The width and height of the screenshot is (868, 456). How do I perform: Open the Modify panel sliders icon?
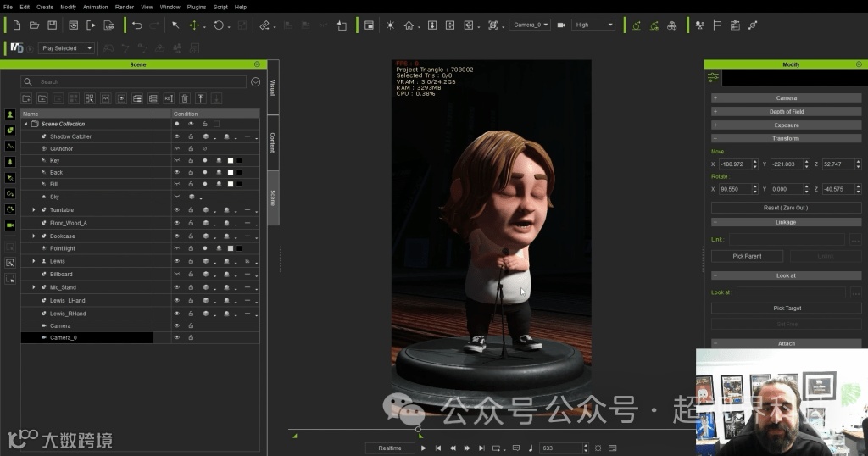(x=713, y=77)
